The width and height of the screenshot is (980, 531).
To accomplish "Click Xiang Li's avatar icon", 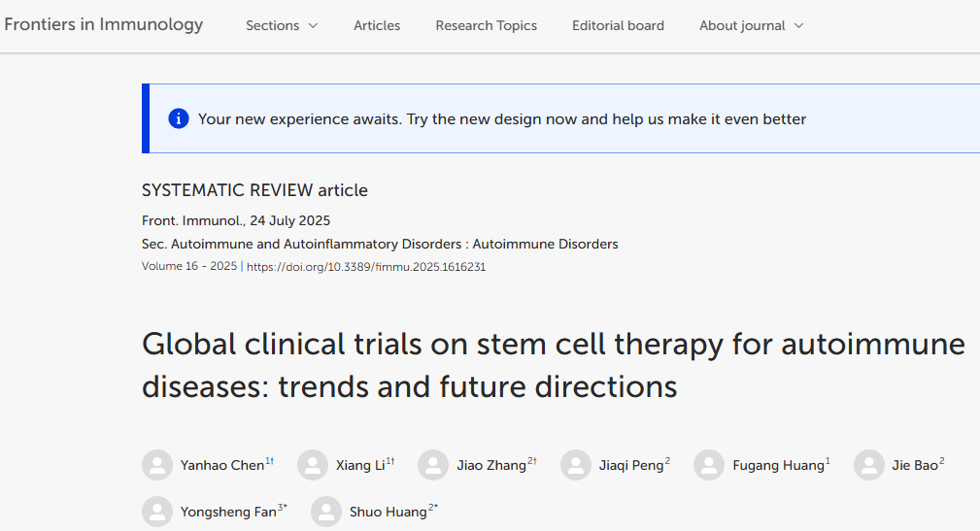I will pos(313,465).
